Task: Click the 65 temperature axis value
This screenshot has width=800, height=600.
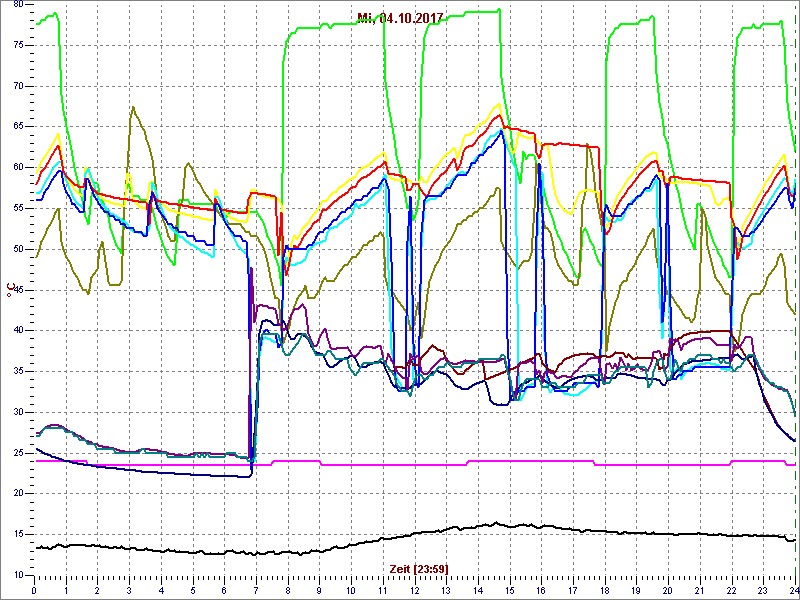Action: (18, 127)
